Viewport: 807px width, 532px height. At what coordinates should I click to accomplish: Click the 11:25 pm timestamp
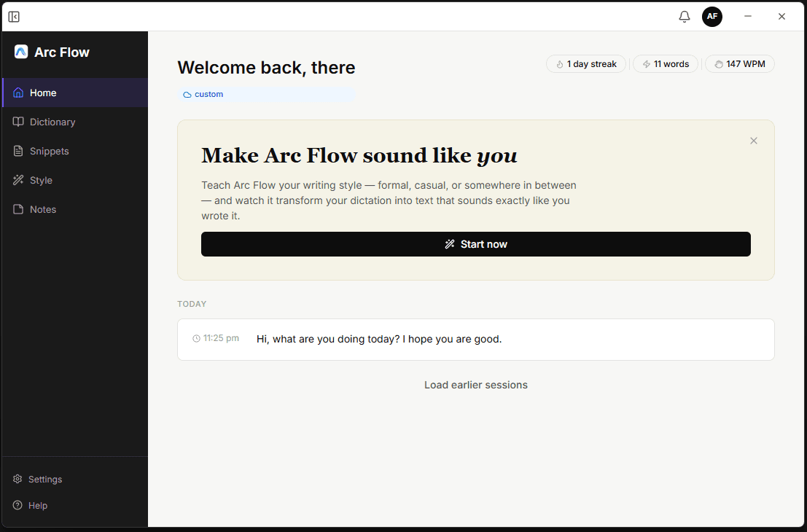[217, 338]
